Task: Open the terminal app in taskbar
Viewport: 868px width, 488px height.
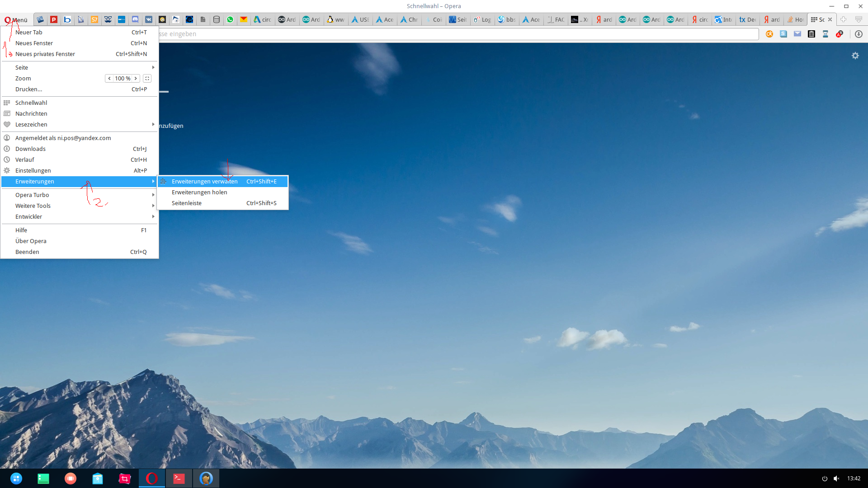Action: click(x=179, y=478)
